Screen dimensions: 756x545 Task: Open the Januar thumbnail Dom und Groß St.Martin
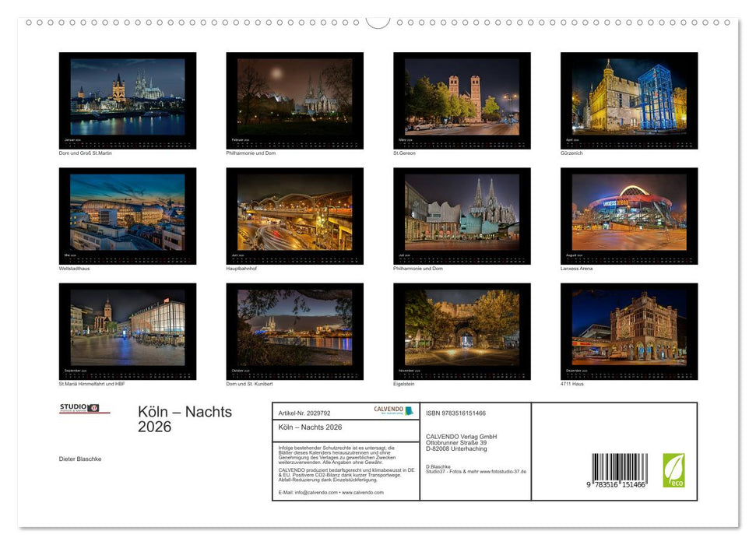126,100
